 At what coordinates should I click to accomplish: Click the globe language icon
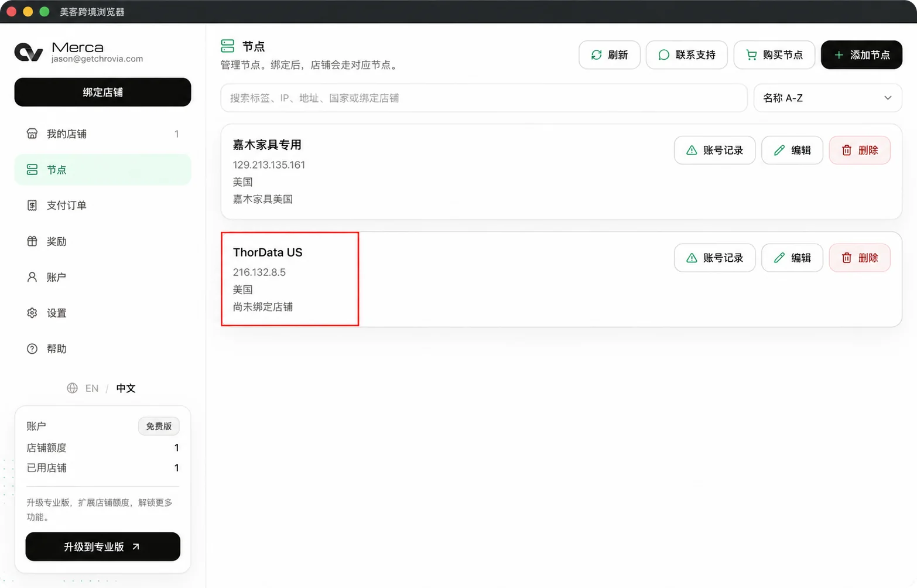(x=72, y=388)
